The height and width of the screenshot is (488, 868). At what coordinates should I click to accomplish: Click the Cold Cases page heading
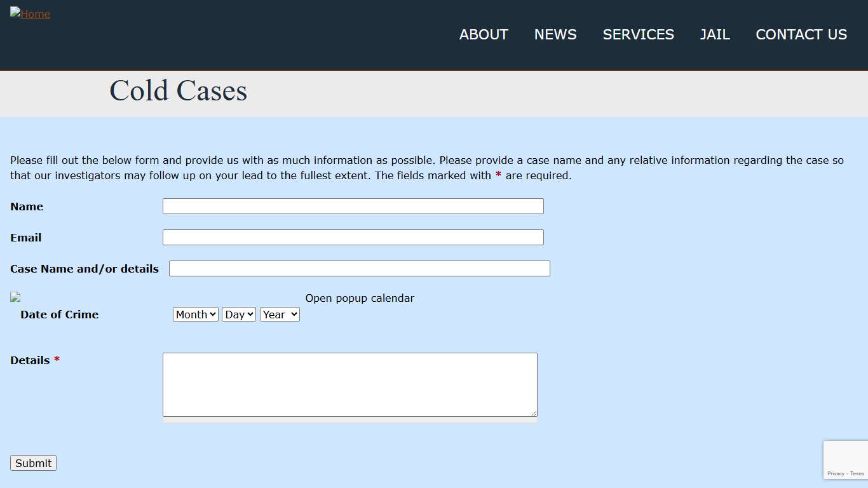pos(178,91)
